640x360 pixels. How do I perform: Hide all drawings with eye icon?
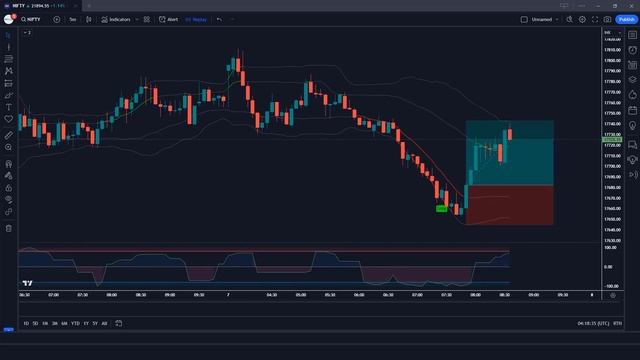tap(8, 200)
